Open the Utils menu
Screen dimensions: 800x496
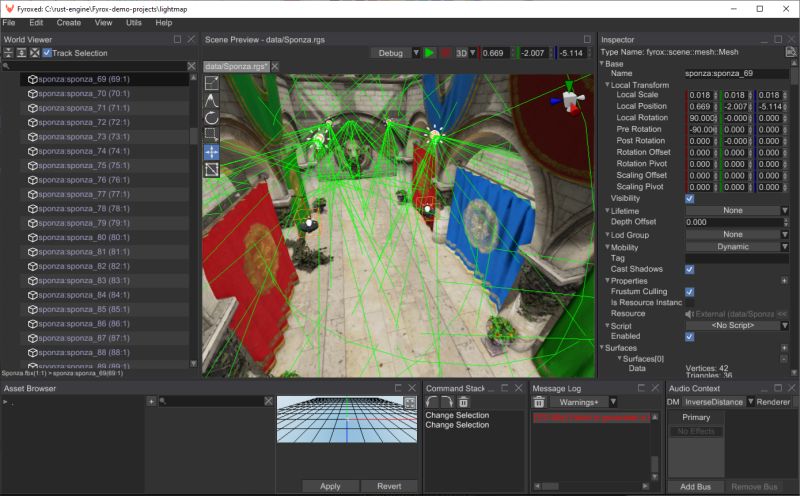134,22
